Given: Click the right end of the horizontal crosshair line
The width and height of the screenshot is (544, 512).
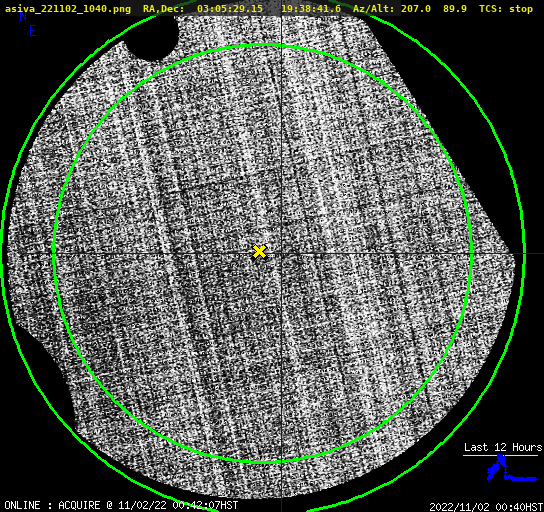Looking at the screenshot, I should pyautogui.click(x=542, y=254).
